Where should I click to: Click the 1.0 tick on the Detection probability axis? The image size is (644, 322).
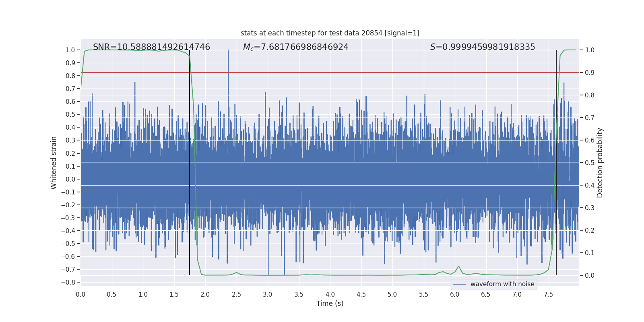pos(590,50)
